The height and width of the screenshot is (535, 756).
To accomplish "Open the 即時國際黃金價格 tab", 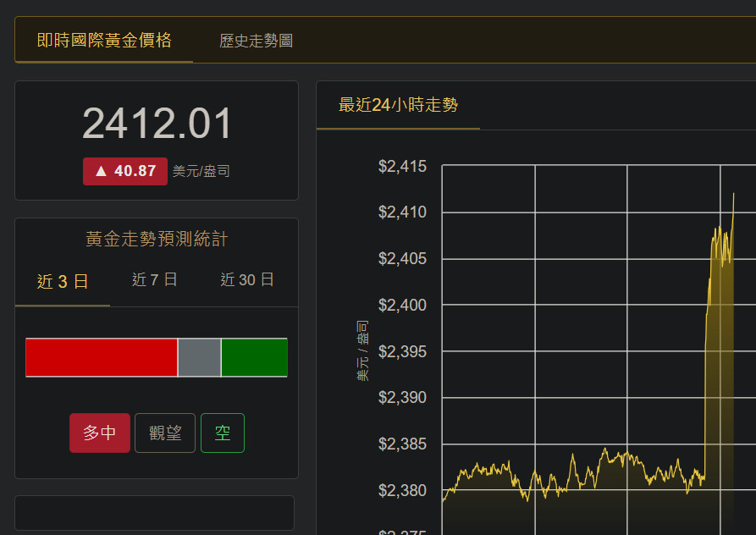I will (x=104, y=40).
